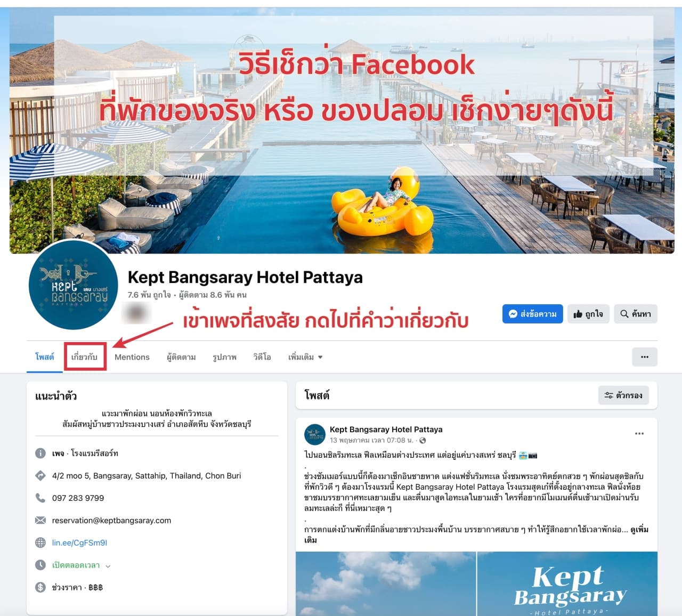Image resolution: width=682 pixels, height=616 pixels.
Task: Open the Kept Bangsaray post image
Action: (476, 583)
